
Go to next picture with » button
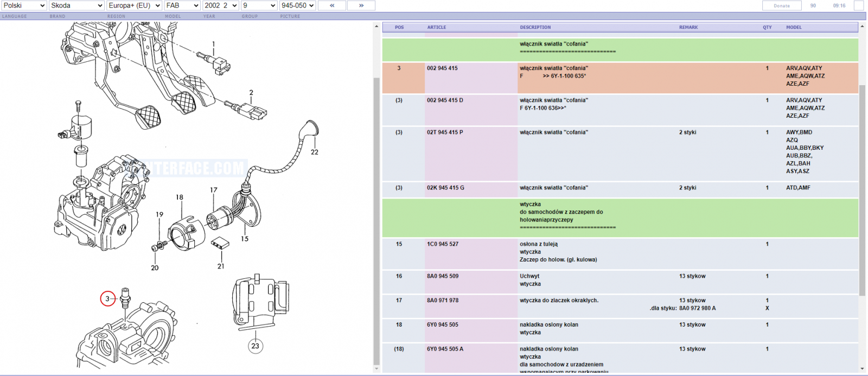click(361, 5)
